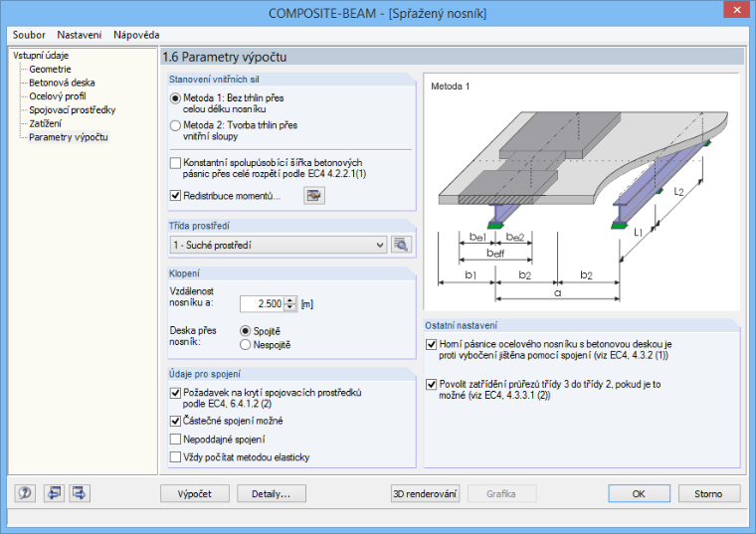Toggle Povolit zatřídění průřezů třídy 3 checkbox
This screenshot has height=534, width=756.
(x=432, y=385)
